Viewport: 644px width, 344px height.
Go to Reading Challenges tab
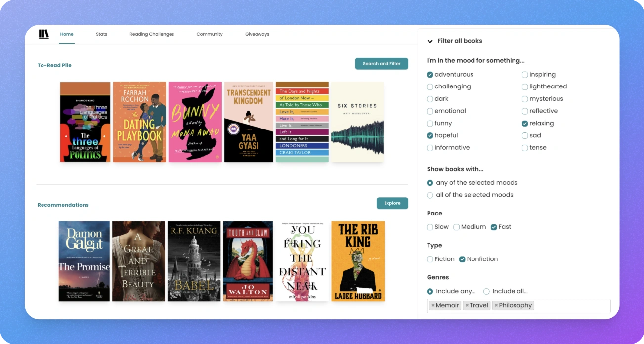coord(152,34)
